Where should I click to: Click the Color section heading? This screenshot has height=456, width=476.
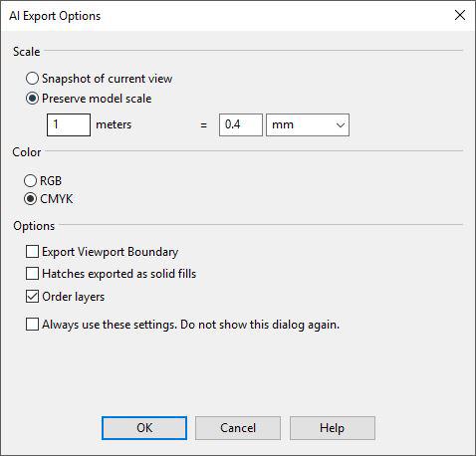tap(27, 152)
